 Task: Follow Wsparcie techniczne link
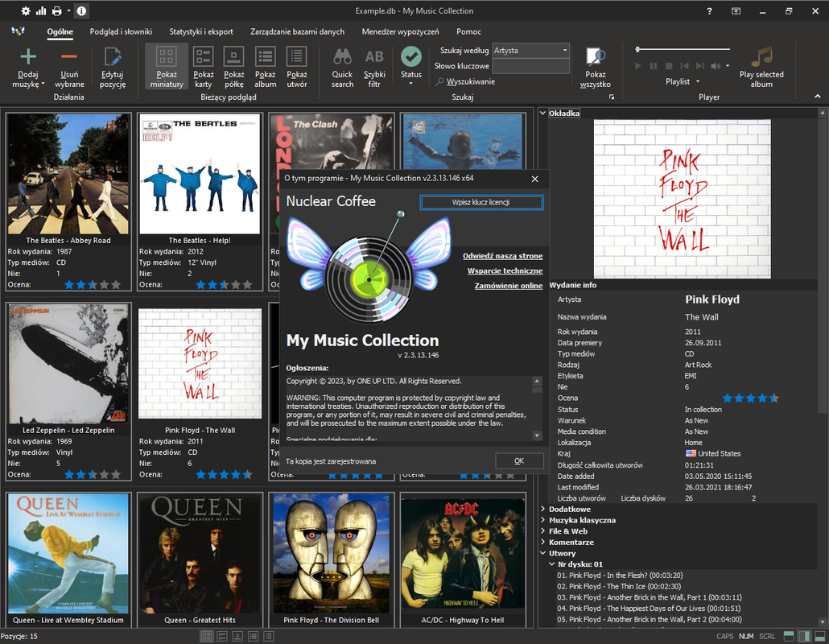(x=505, y=270)
